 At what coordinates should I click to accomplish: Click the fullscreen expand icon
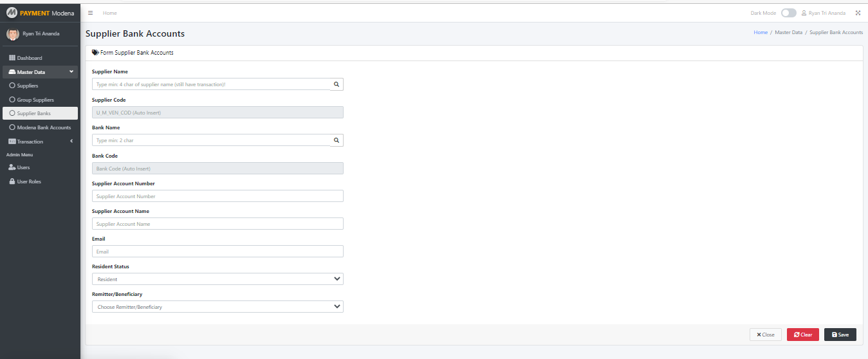[x=858, y=13]
